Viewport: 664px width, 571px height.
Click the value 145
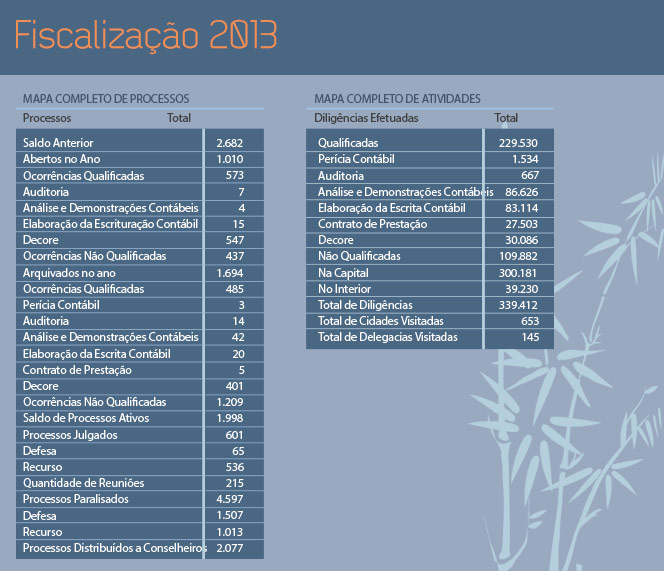pos(530,337)
